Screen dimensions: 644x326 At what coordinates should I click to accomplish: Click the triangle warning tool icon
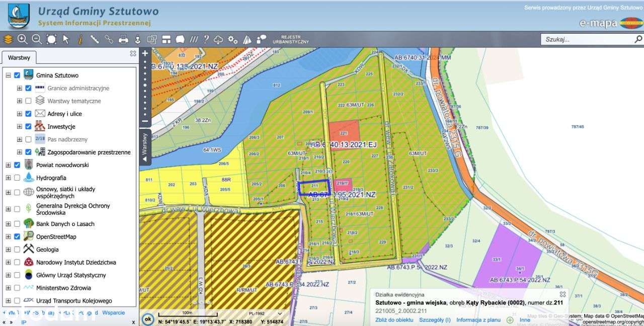coord(247,39)
